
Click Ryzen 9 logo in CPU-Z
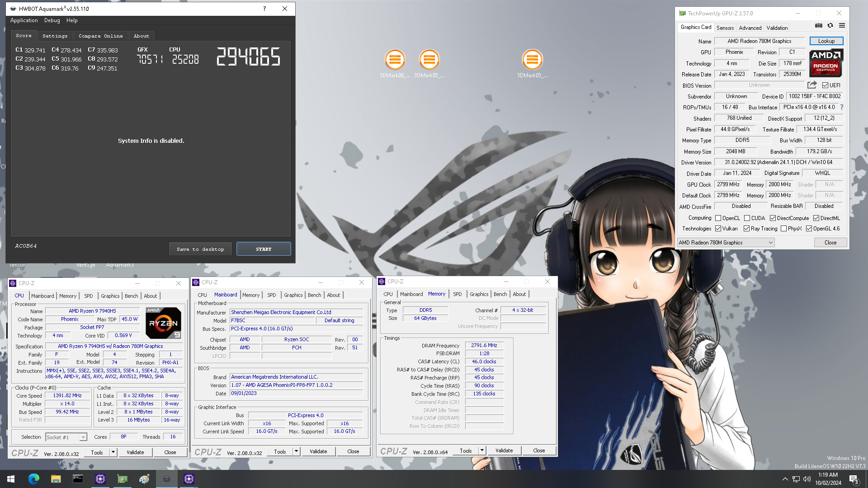pos(164,323)
